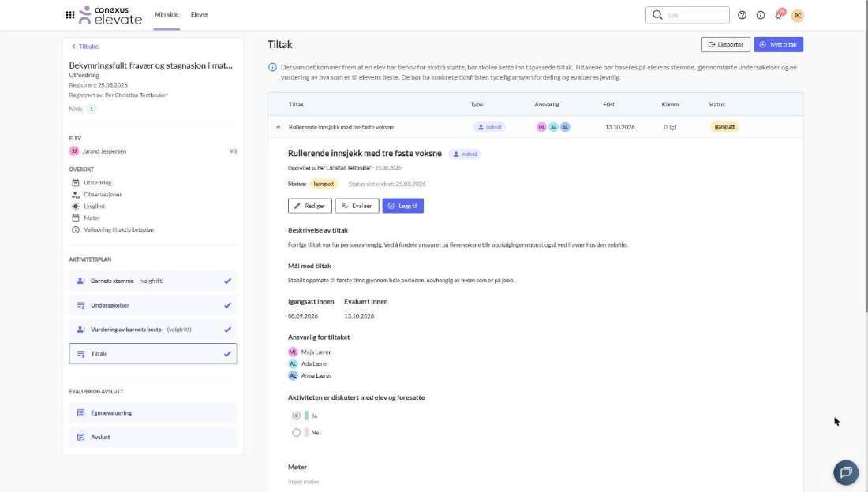Select the Tiltak step

pyautogui.click(x=153, y=354)
